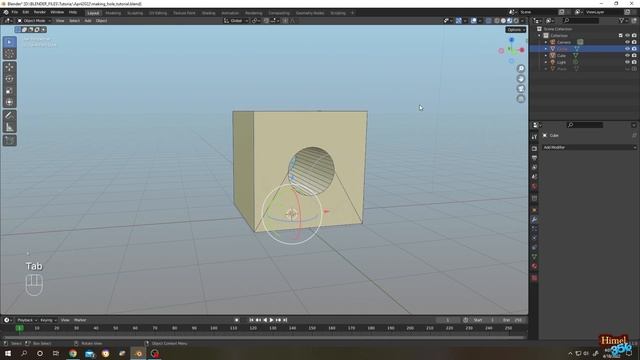The width and height of the screenshot is (640, 360).
Task: Select the Transform tool
Action: coord(10,102)
